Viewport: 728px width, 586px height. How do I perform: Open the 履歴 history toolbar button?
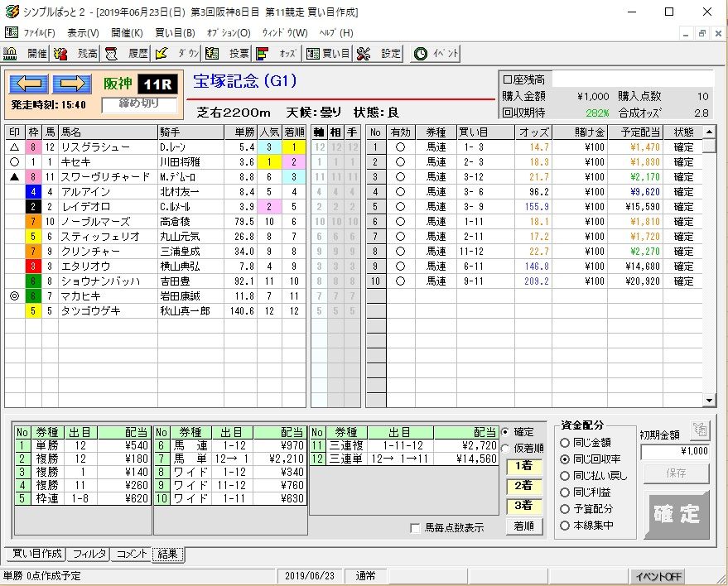click(x=125, y=54)
